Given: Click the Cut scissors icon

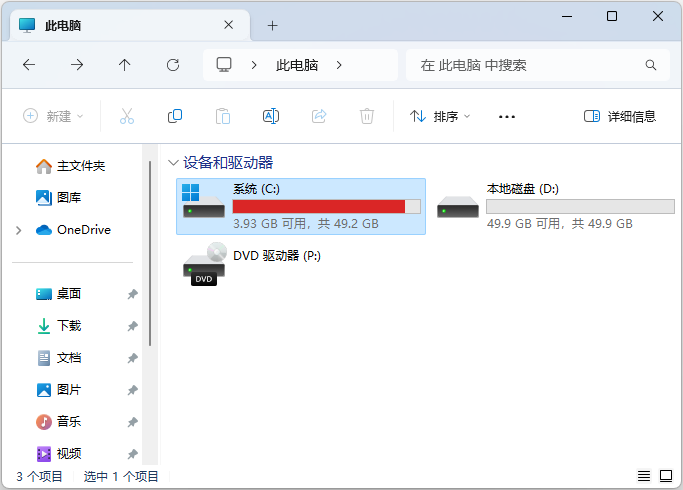Looking at the screenshot, I should click(x=126, y=116).
